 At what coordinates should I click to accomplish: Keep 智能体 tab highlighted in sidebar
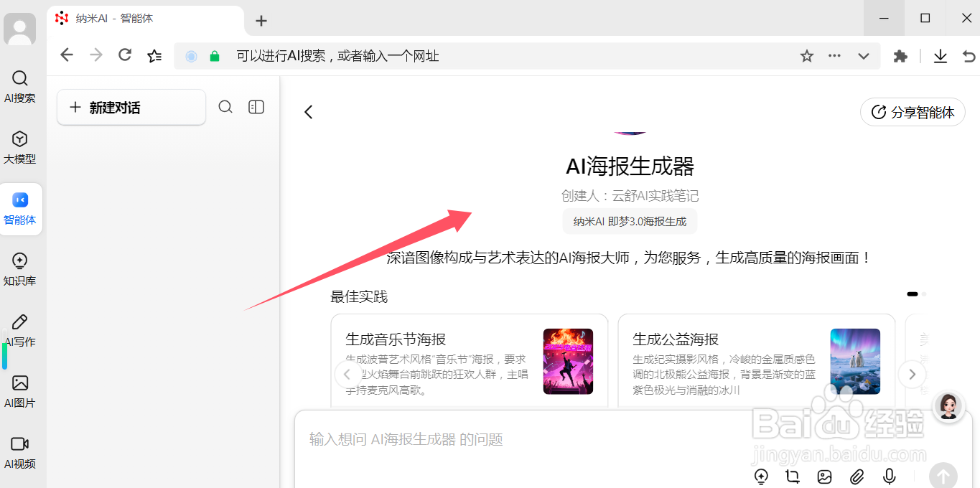click(21, 209)
